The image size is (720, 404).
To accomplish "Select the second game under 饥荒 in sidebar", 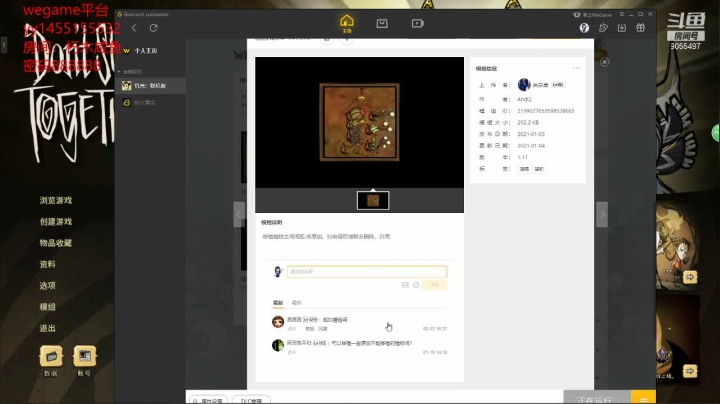I will coord(145,102).
